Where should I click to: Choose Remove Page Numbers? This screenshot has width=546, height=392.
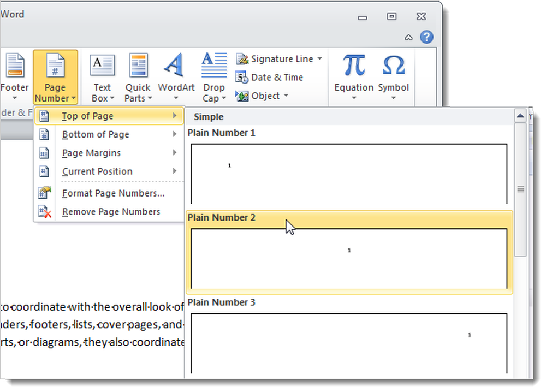coord(109,212)
